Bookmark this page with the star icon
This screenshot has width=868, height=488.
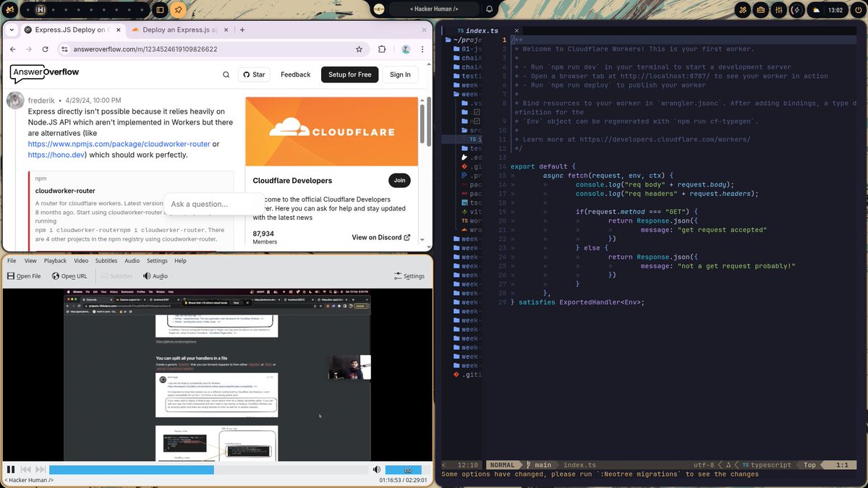coord(359,49)
